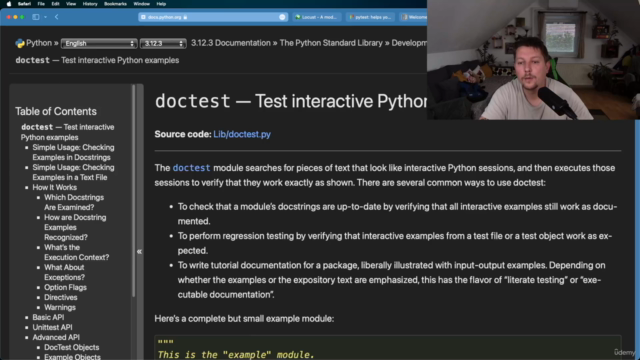Open the English language dropdown
The image size is (640, 360).
coord(99,43)
